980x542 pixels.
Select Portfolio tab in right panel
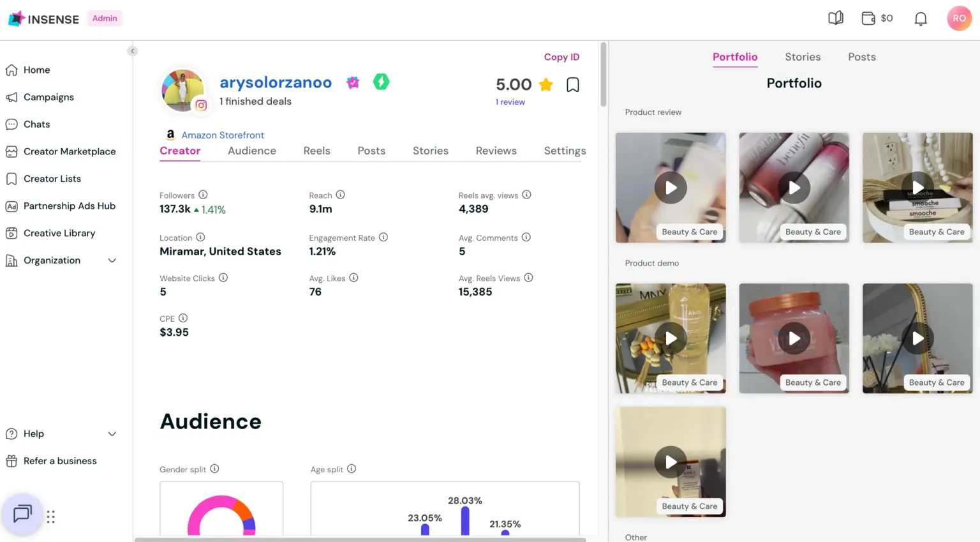point(735,57)
